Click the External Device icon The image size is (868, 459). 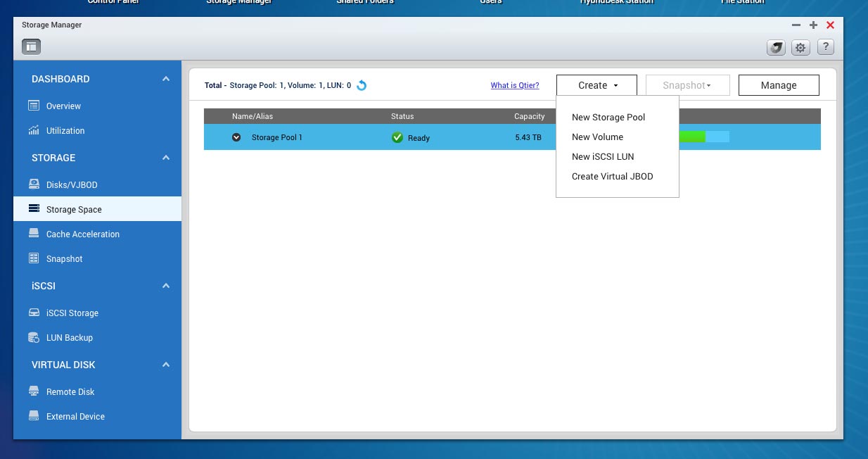coord(34,416)
